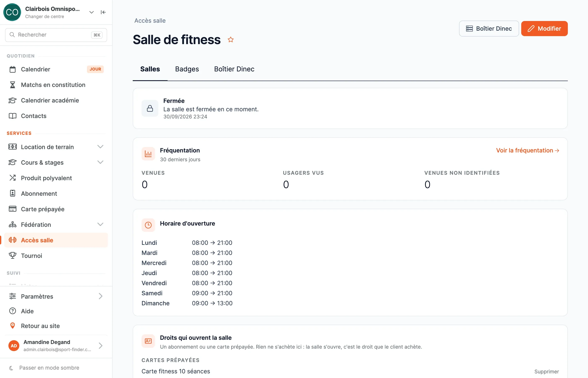This screenshot has width=588, height=378.
Task: Focus the Rechercher search field
Action: pyautogui.click(x=56, y=35)
